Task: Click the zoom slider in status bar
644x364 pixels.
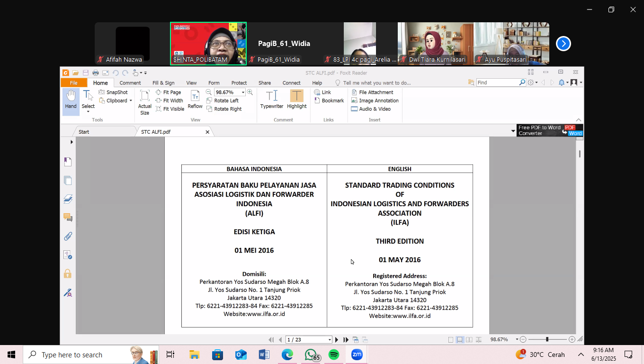Action: [x=547, y=339]
